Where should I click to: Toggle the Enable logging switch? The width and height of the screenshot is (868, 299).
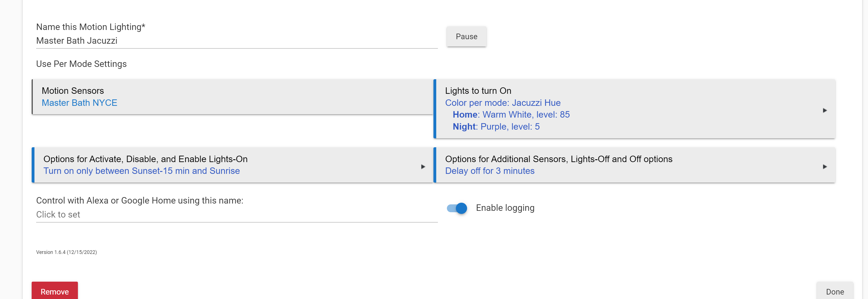(x=457, y=208)
